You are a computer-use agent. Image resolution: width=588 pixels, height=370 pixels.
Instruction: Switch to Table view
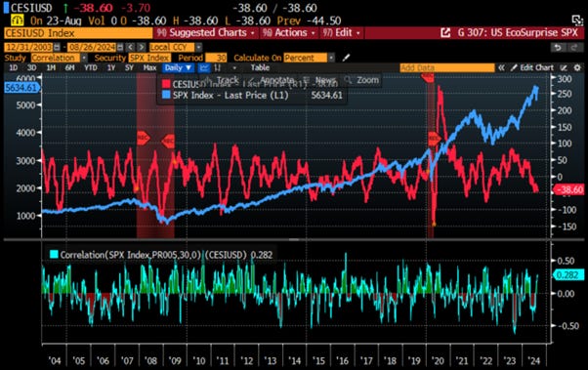(x=260, y=68)
